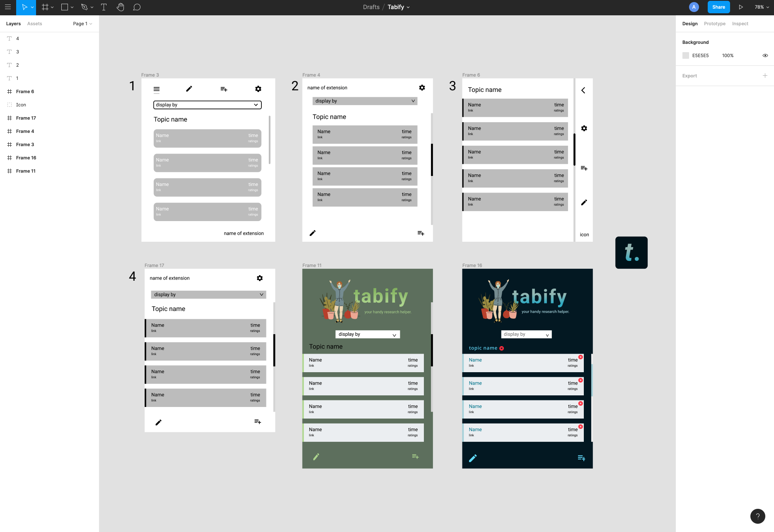This screenshot has height=532, width=774.
Task: Select the Rectangle shape tool
Action: 65,7
